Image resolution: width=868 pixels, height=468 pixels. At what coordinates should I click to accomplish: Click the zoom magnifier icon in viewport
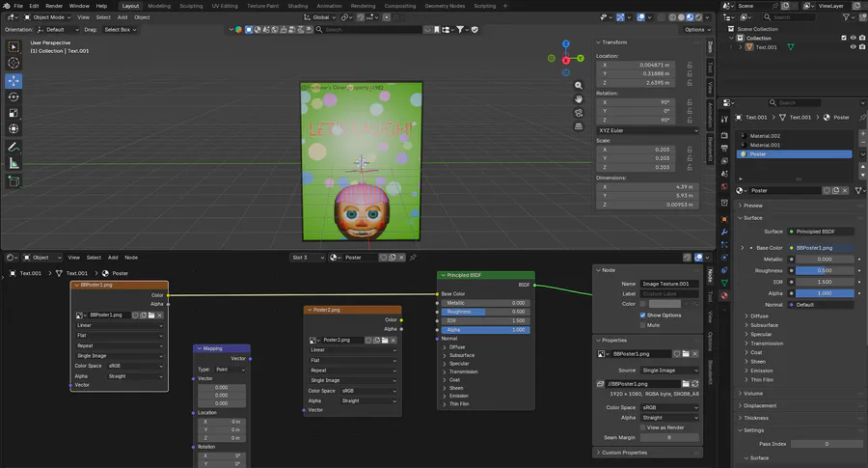tap(579, 83)
